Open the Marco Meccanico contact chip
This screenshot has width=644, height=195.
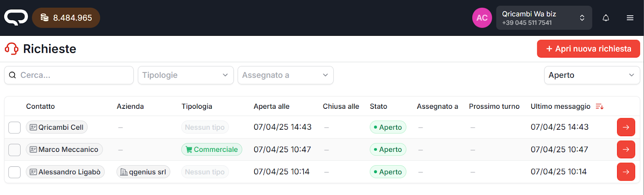(x=64, y=149)
